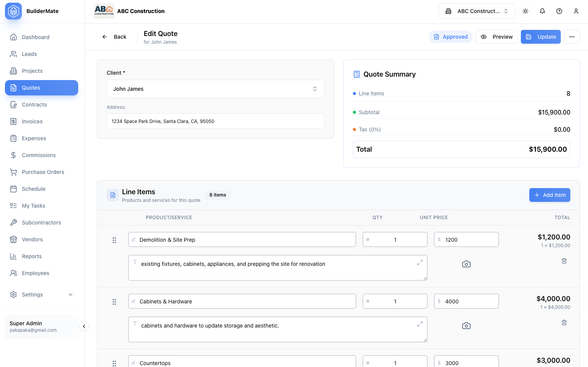The height and width of the screenshot is (367, 588).
Task: Add photo to Demolition line item
Action: [466, 264]
